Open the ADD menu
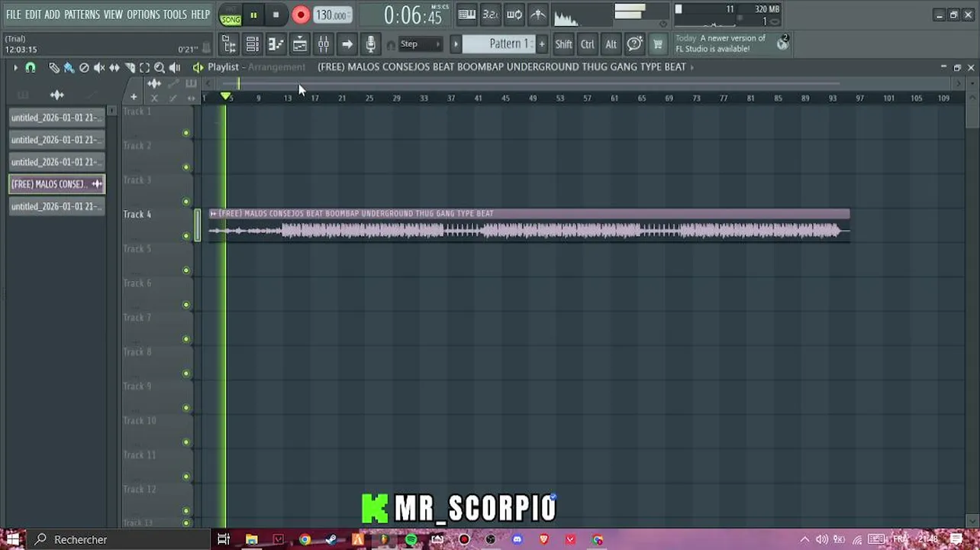Screen dimensions: 980x550 (52, 15)
